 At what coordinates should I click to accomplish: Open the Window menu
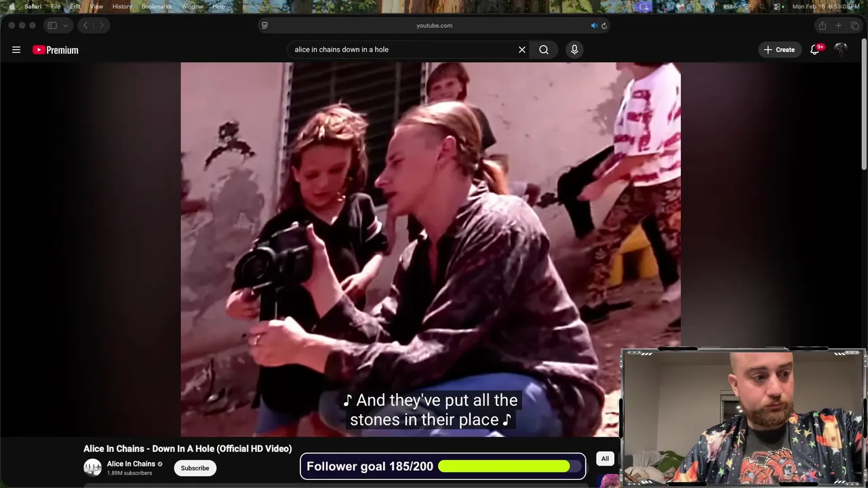pyautogui.click(x=192, y=6)
